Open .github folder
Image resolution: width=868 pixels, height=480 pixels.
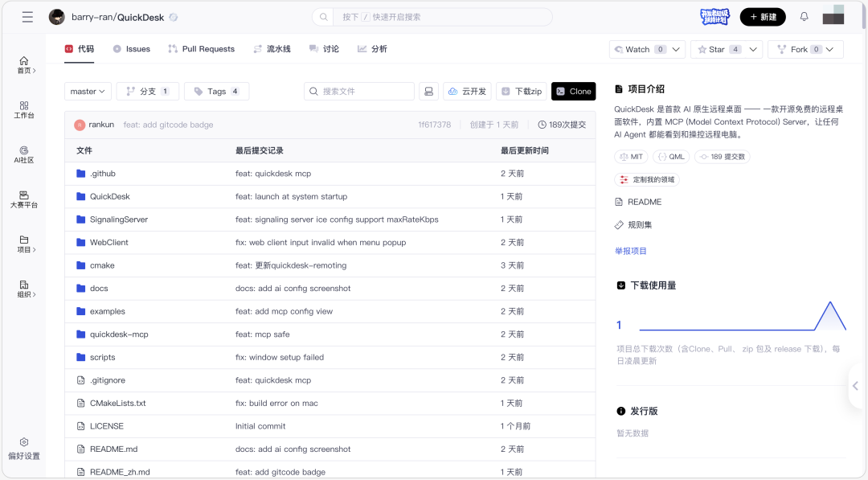[102, 174]
